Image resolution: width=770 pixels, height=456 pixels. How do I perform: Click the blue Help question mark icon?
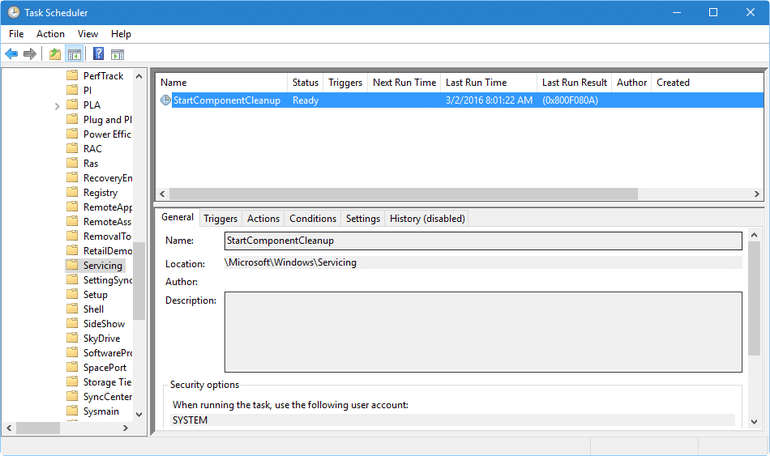point(98,53)
